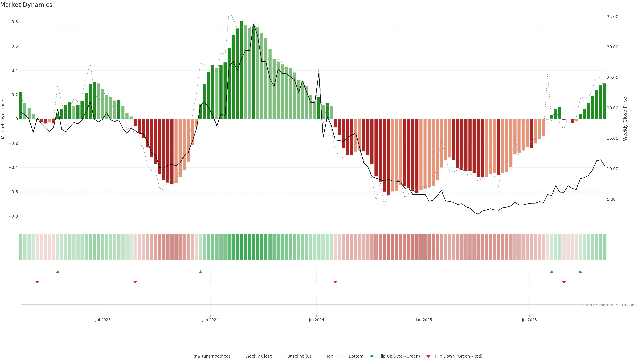Click the Jul 2024 x-axis label
Image resolution: width=644 pixels, height=362 pixels.
click(316, 320)
